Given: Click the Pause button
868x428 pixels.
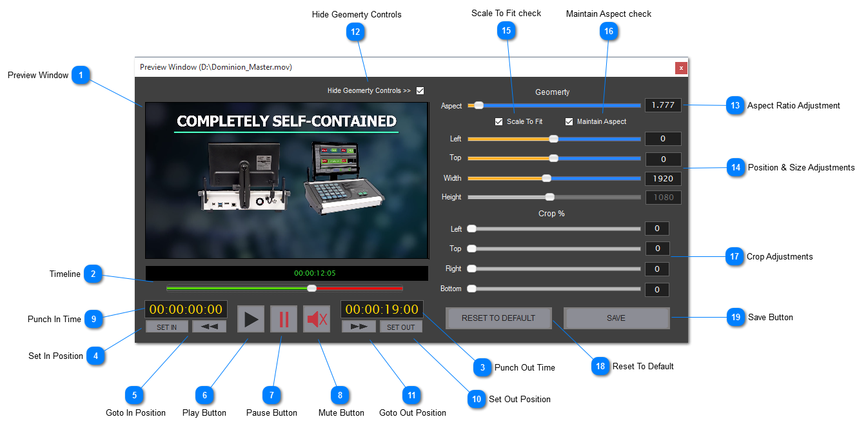Looking at the screenshot, I should 284,318.
